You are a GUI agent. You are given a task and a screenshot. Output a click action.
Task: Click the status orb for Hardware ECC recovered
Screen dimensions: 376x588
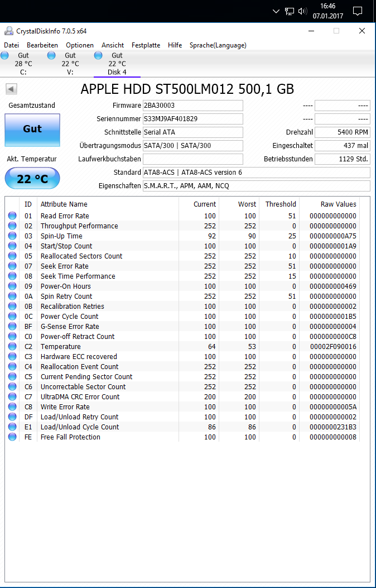point(12,356)
